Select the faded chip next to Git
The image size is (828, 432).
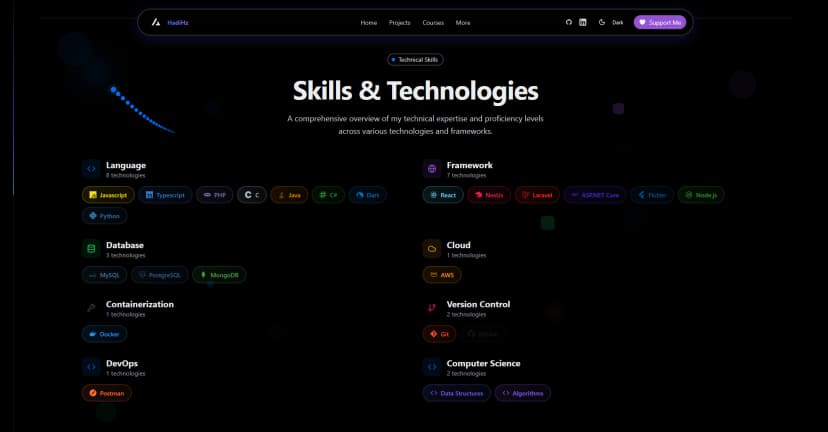click(x=483, y=334)
